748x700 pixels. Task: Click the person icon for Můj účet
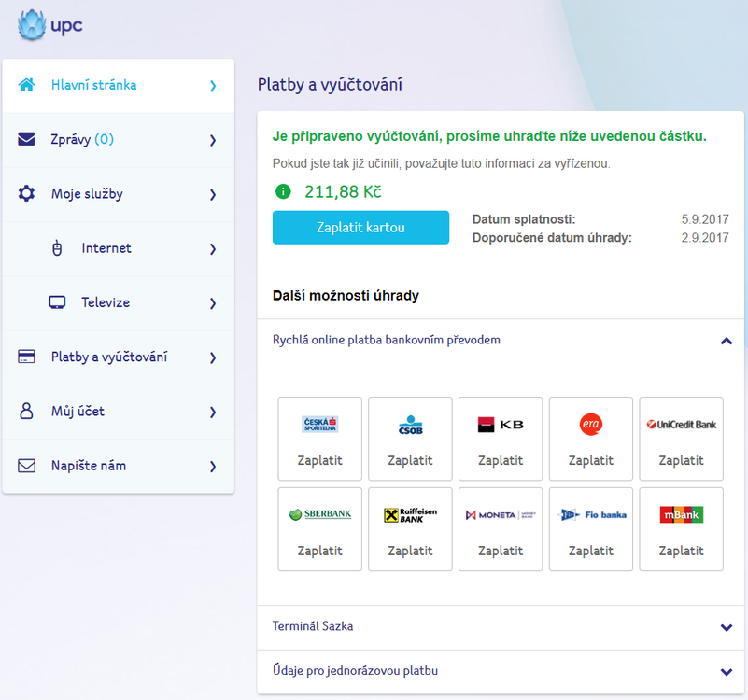tap(26, 411)
